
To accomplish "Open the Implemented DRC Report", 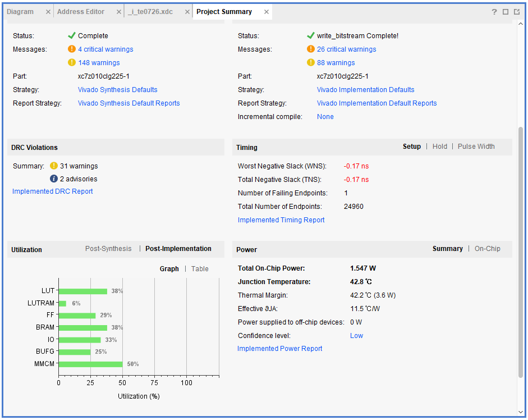I will 53,191.
